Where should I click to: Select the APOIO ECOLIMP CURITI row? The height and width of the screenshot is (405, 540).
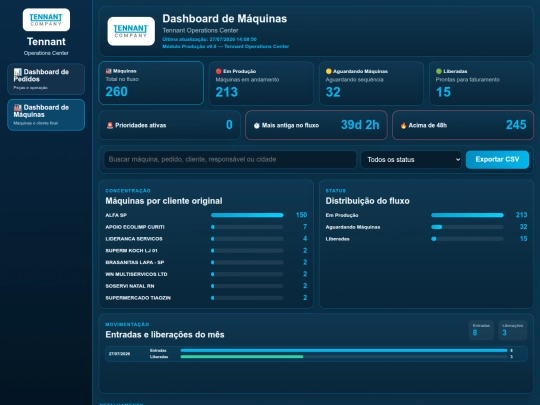(206, 227)
